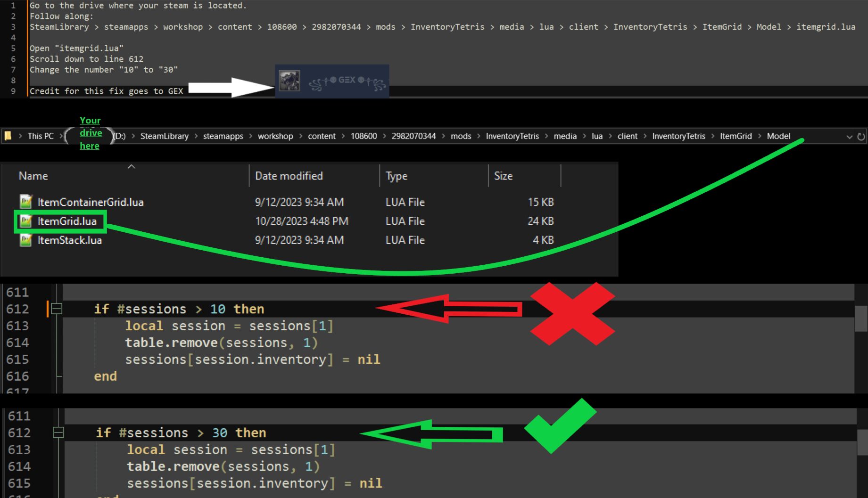Viewport: 868px width, 498px height.
Task: Expand the chevron after SteamLibrary in the address bar
Action: [196, 136]
